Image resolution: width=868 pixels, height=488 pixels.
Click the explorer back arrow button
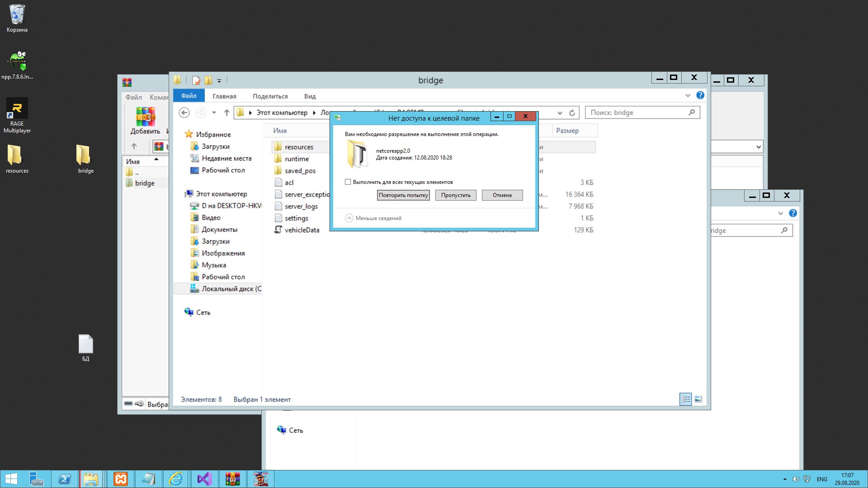tap(184, 113)
